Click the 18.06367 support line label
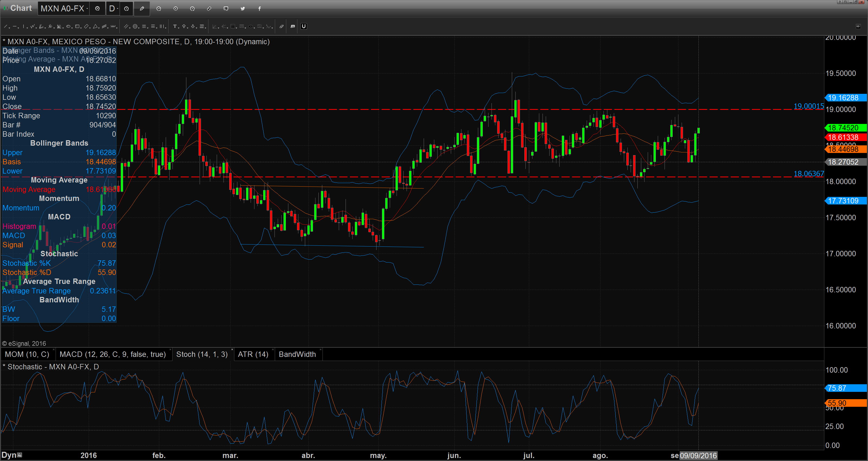The width and height of the screenshot is (868, 461). click(809, 174)
